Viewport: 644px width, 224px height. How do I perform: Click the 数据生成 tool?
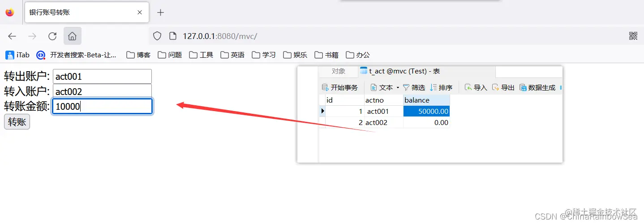pos(537,87)
